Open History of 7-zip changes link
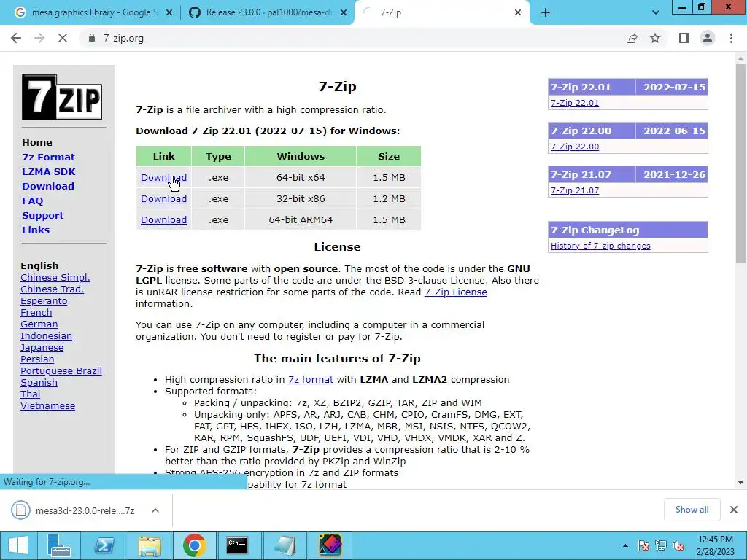This screenshot has width=747, height=560. click(x=600, y=246)
